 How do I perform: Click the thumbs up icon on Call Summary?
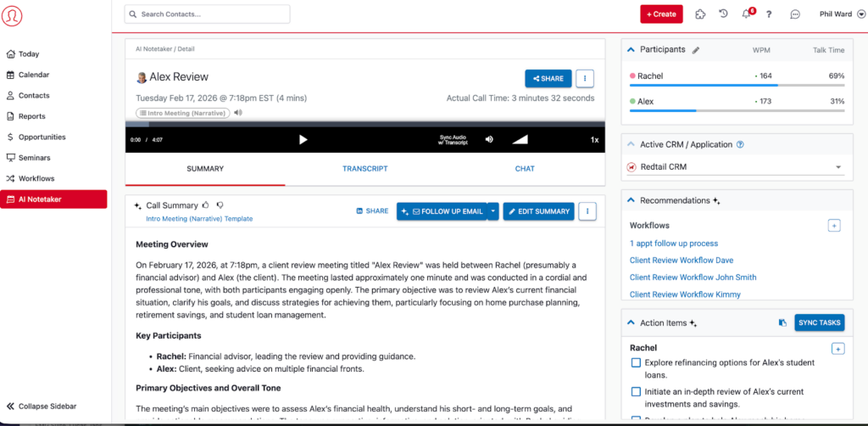[x=205, y=205]
